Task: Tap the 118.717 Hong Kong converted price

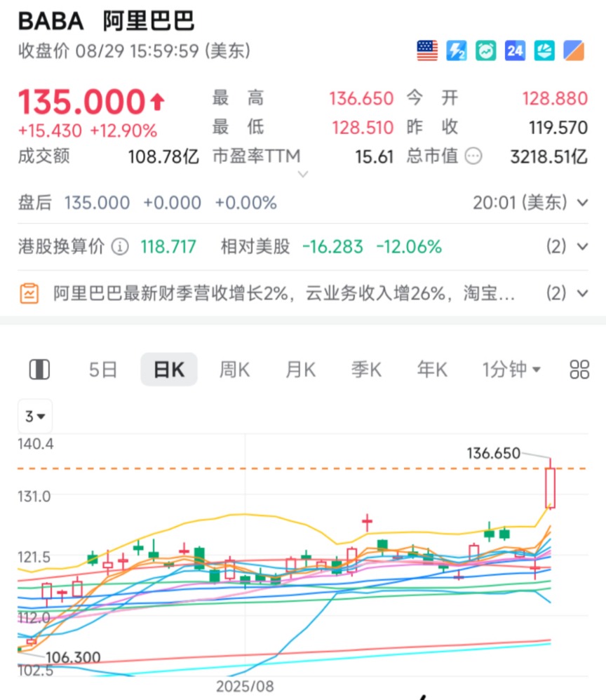Action: point(168,246)
